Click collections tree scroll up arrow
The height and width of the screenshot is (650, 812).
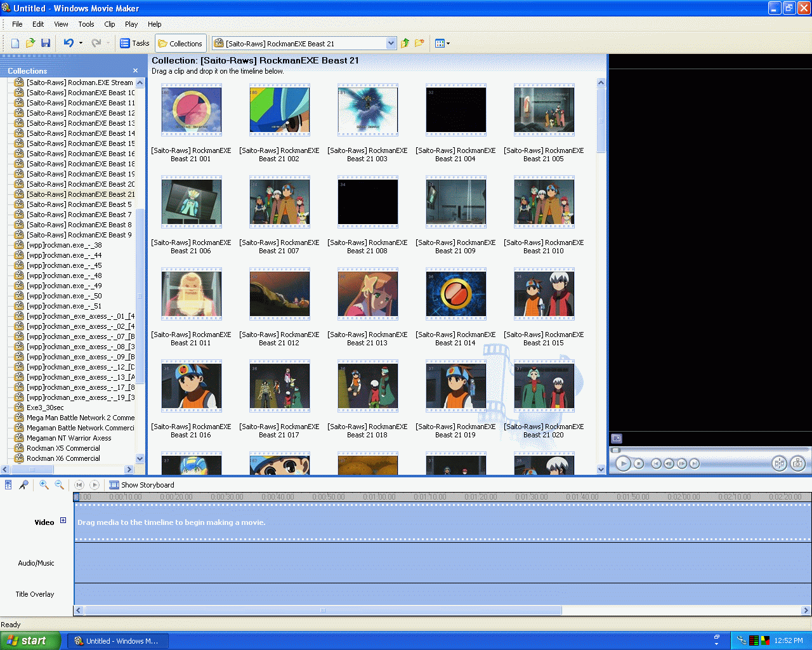click(140, 83)
